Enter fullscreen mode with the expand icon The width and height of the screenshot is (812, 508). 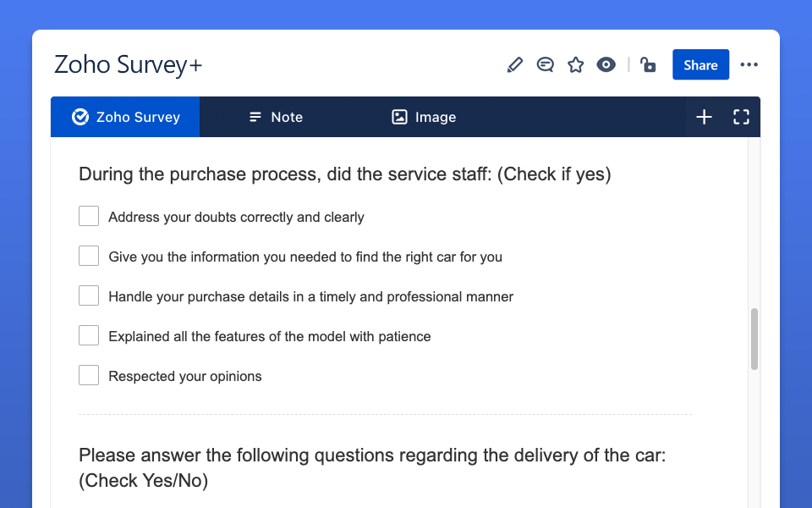tap(741, 117)
